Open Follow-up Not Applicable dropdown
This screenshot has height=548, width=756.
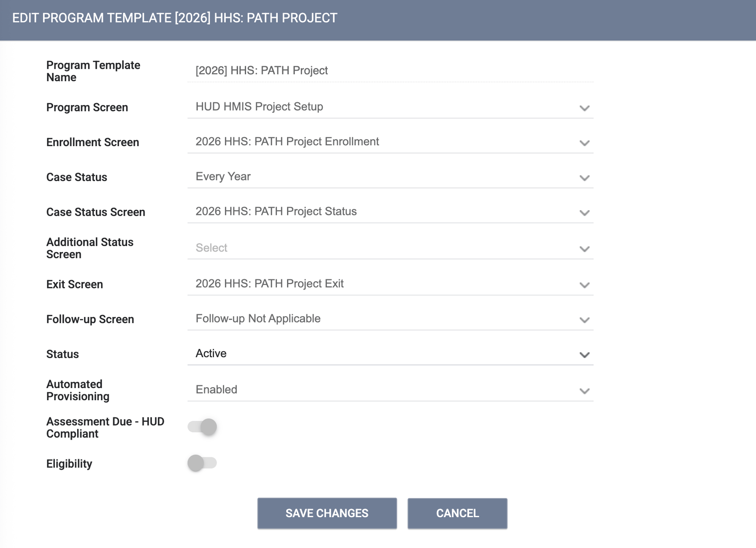coord(390,319)
